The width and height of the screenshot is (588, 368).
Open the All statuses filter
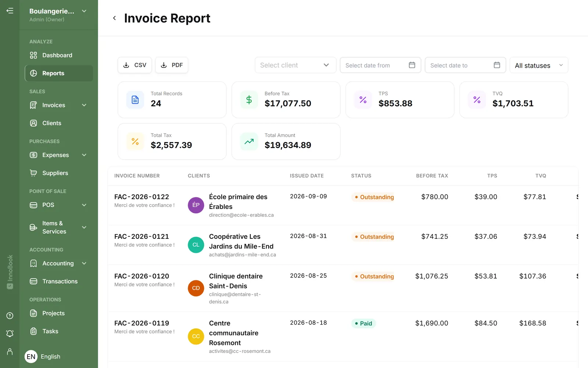[x=539, y=65]
